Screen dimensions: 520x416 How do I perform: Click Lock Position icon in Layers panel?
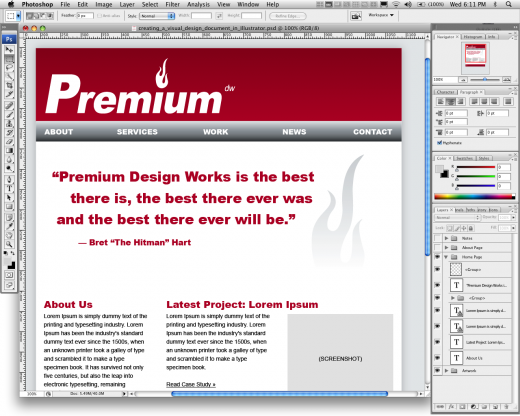point(464,228)
